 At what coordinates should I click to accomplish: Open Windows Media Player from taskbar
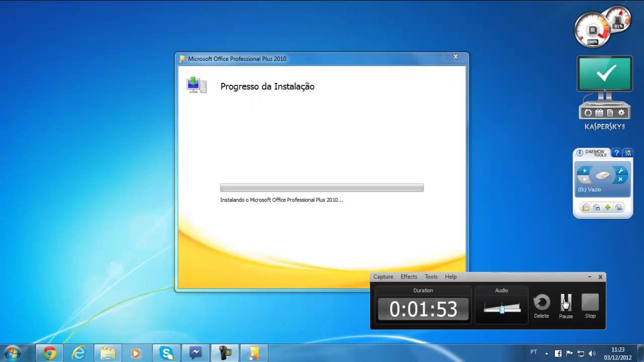(x=136, y=353)
